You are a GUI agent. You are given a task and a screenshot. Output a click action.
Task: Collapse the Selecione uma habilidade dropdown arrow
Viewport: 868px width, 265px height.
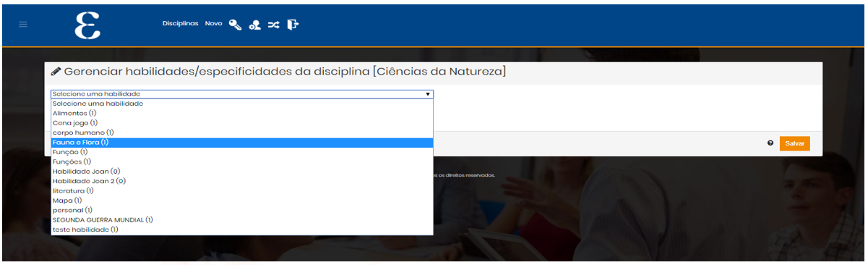coord(428,94)
